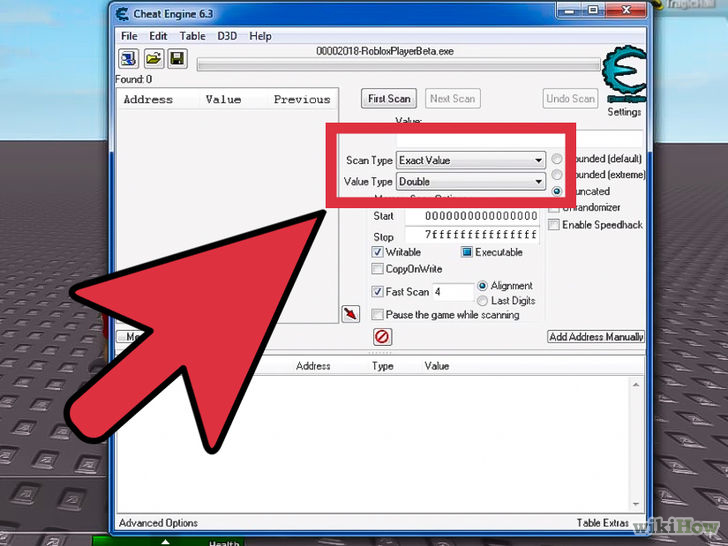Click the process name 00002018-RobloxPlayerBeta.exe

pos(385,51)
